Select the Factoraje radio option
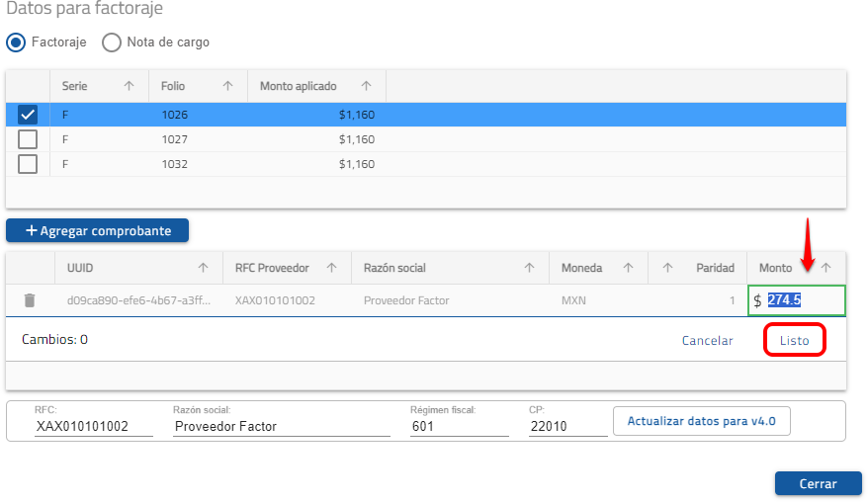This screenshot has height=503, width=868. (15, 42)
